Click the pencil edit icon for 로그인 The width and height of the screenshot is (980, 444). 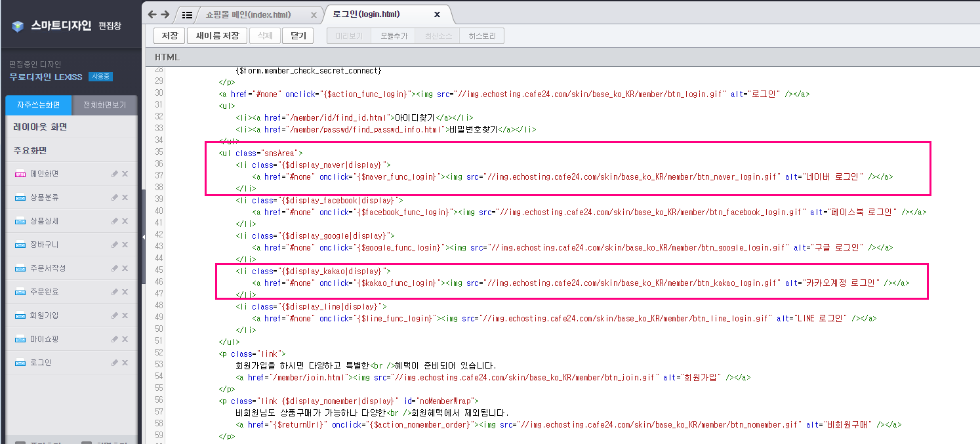(115, 363)
